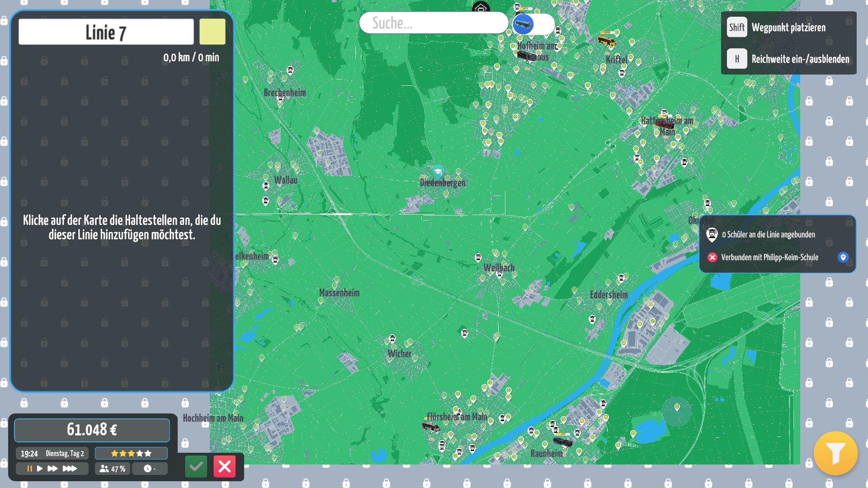The image size is (868, 488).
Task: Set simulation to triple fast-forward speed
Action: [x=70, y=469]
